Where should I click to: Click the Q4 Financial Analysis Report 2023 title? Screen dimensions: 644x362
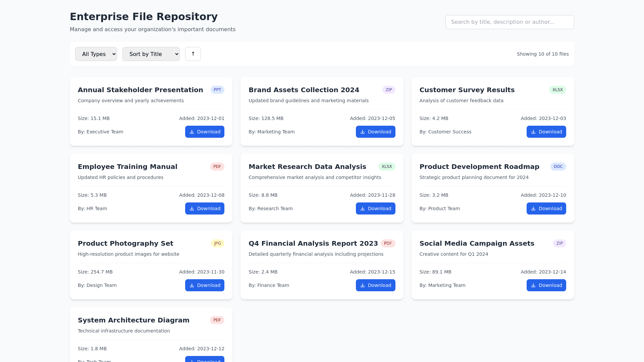[x=313, y=243]
